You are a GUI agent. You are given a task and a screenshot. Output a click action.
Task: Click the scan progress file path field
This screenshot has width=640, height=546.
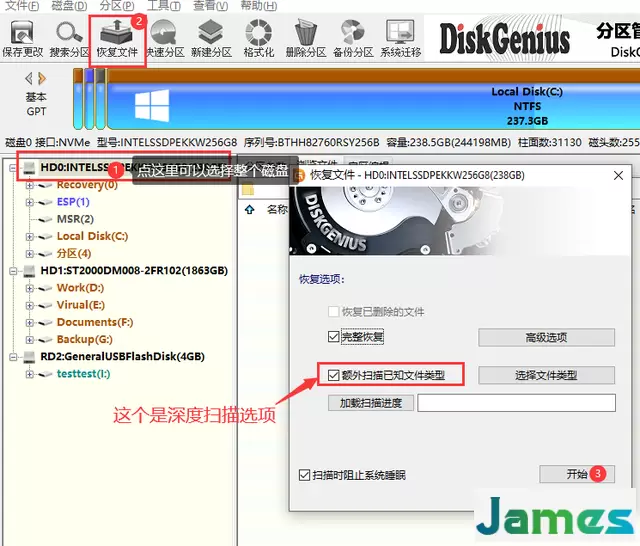[x=516, y=403]
